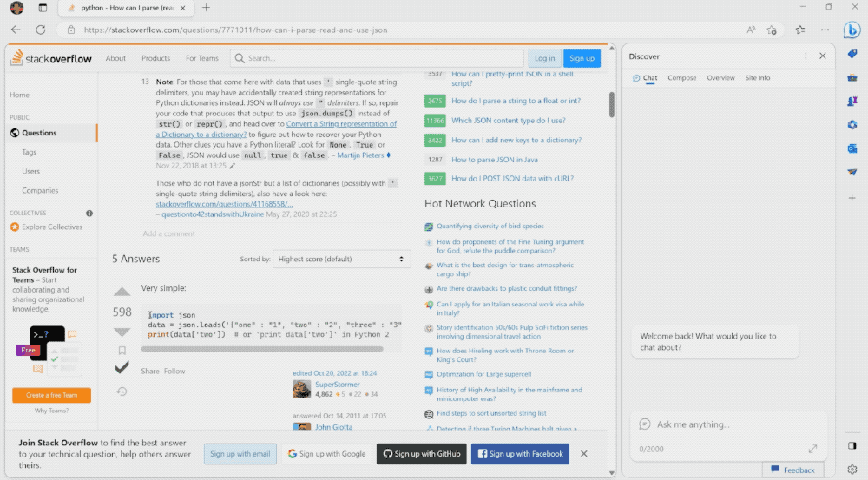Open the For Teams menu item
This screenshot has width=868, height=480.
pos(202,58)
